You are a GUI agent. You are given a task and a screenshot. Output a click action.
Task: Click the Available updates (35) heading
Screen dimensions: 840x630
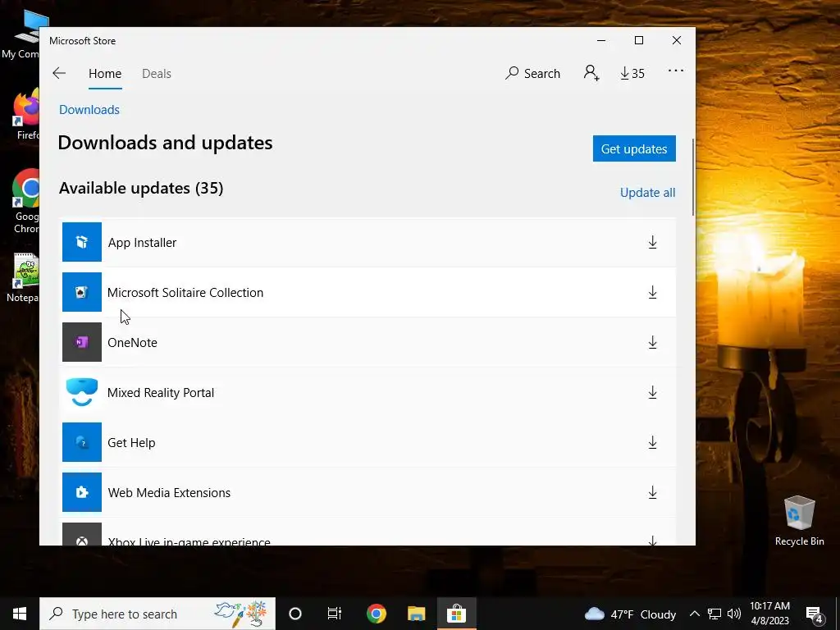coord(141,188)
